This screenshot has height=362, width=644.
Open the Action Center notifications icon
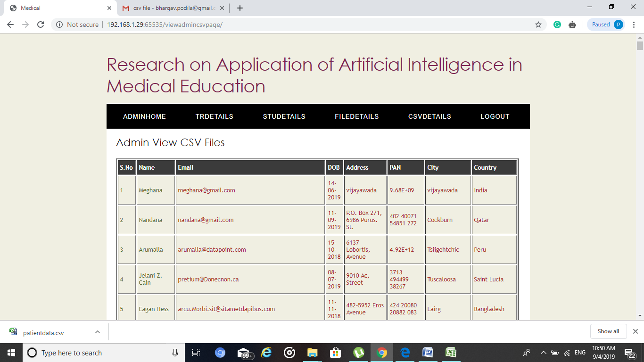pos(629,353)
